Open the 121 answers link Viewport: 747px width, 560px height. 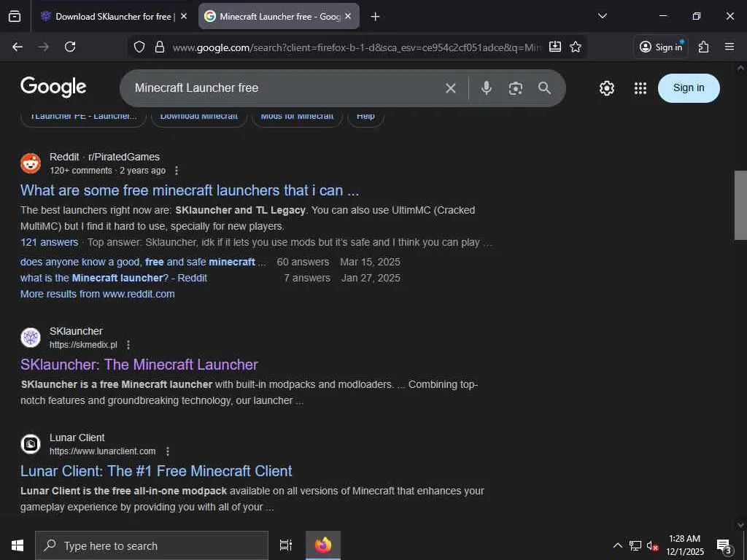click(49, 242)
